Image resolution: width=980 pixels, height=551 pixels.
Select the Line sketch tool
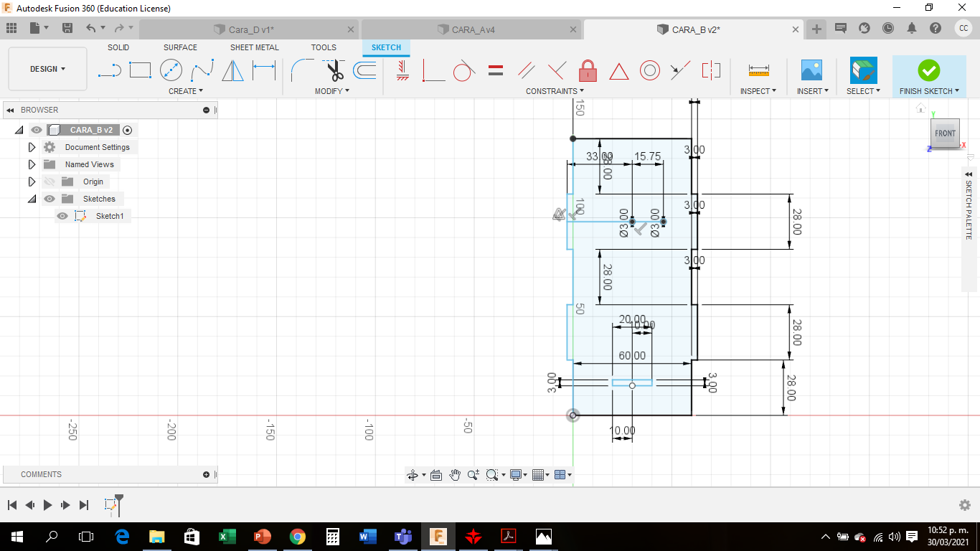coord(110,70)
